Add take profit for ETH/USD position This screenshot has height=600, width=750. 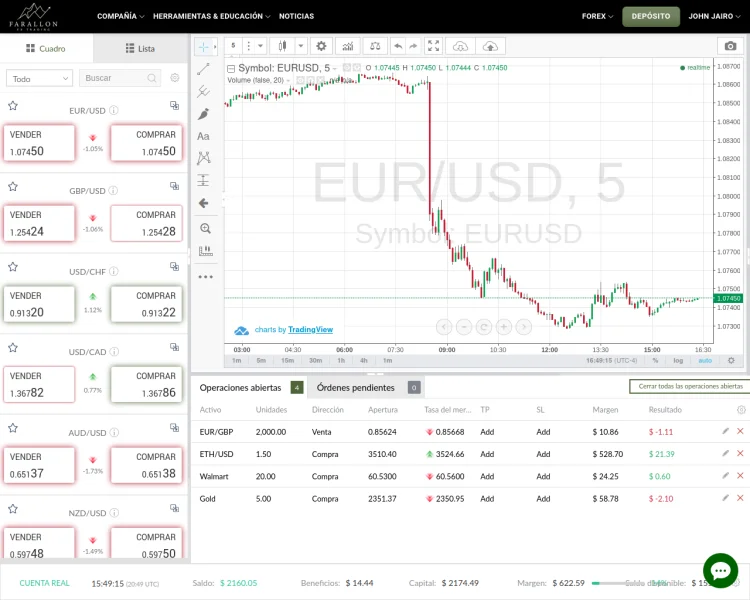487,454
